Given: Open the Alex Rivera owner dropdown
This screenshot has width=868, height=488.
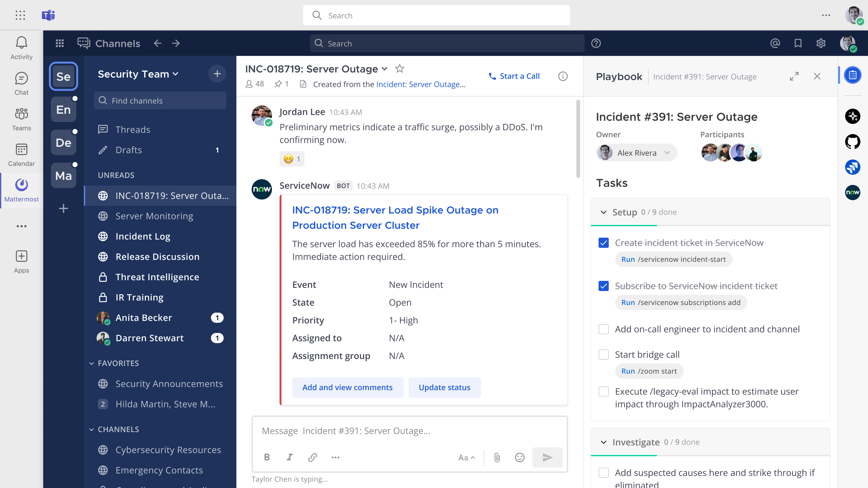Looking at the screenshot, I should point(668,153).
